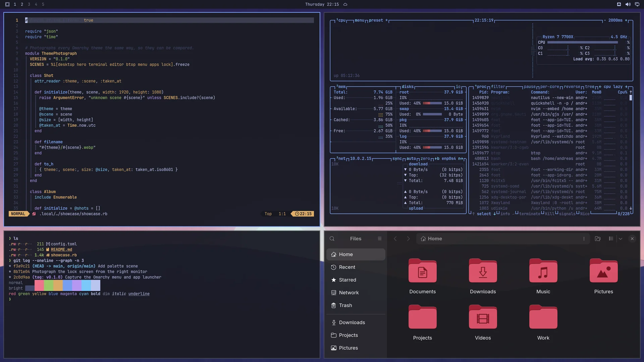Screen dimensions: 644x362
Task: Open Recent in the Files sidebar
Action: tap(356, 267)
